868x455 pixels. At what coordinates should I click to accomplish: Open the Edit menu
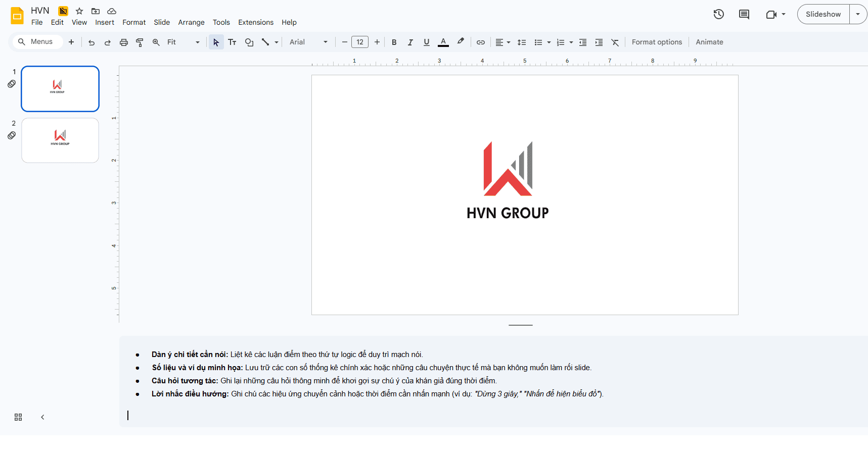point(57,22)
